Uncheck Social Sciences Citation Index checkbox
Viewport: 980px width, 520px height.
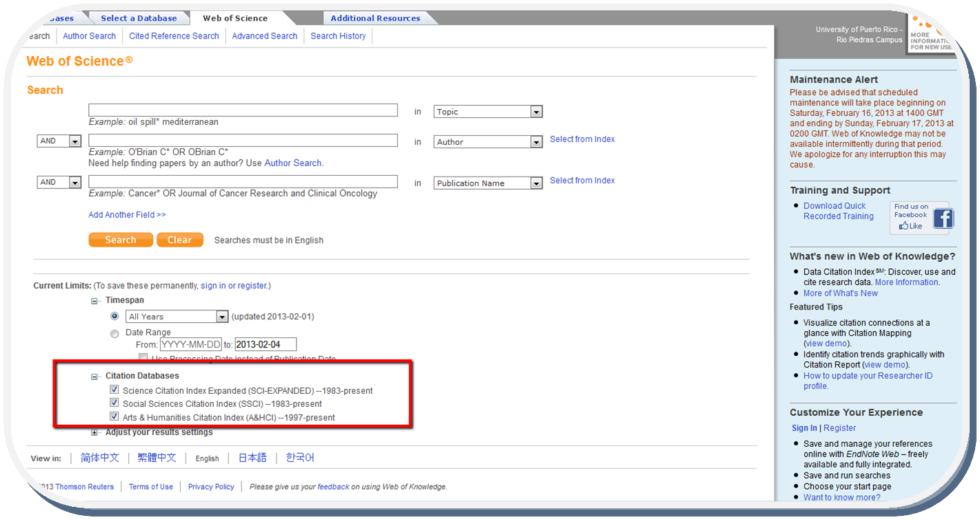click(114, 403)
